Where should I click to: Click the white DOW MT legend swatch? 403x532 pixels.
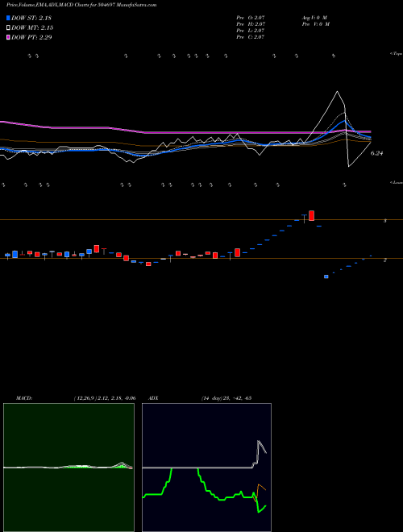pyautogui.click(x=9, y=28)
